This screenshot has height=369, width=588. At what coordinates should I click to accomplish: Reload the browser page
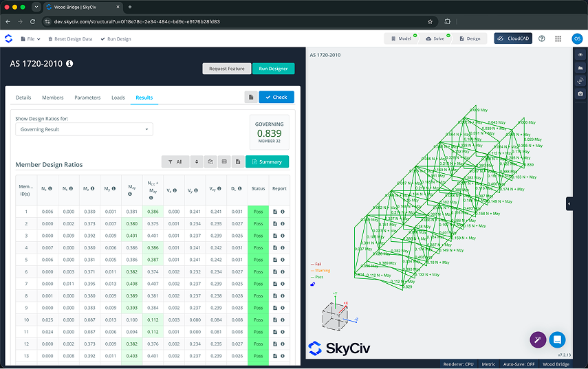32,22
